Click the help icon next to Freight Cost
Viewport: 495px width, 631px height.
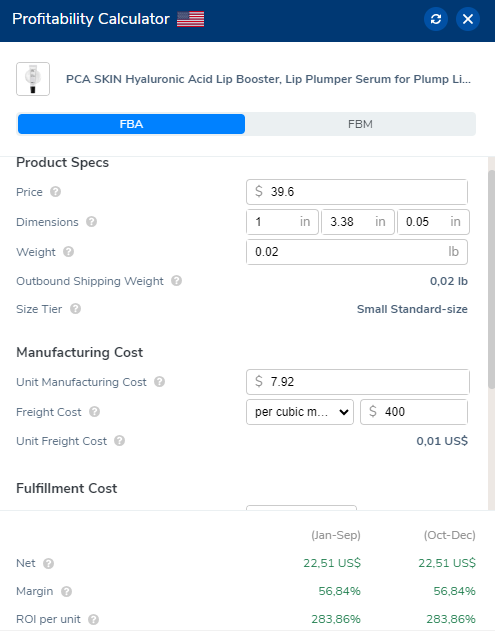point(94,412)
